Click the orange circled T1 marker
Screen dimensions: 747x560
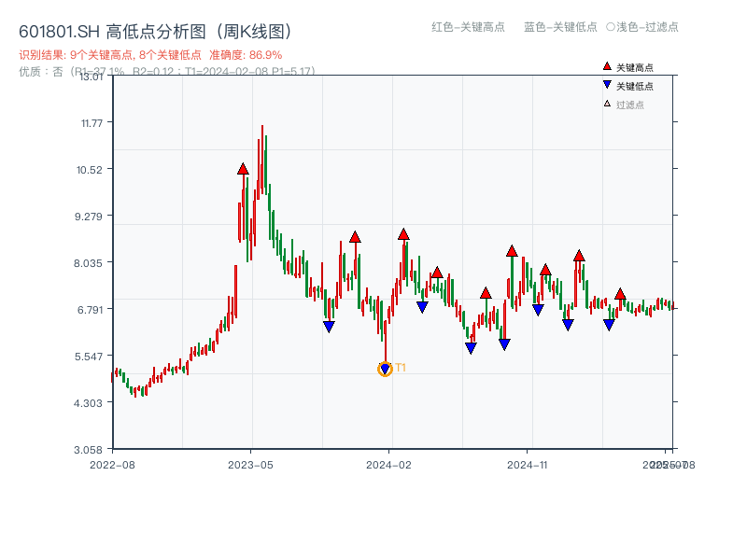[384, 370]
